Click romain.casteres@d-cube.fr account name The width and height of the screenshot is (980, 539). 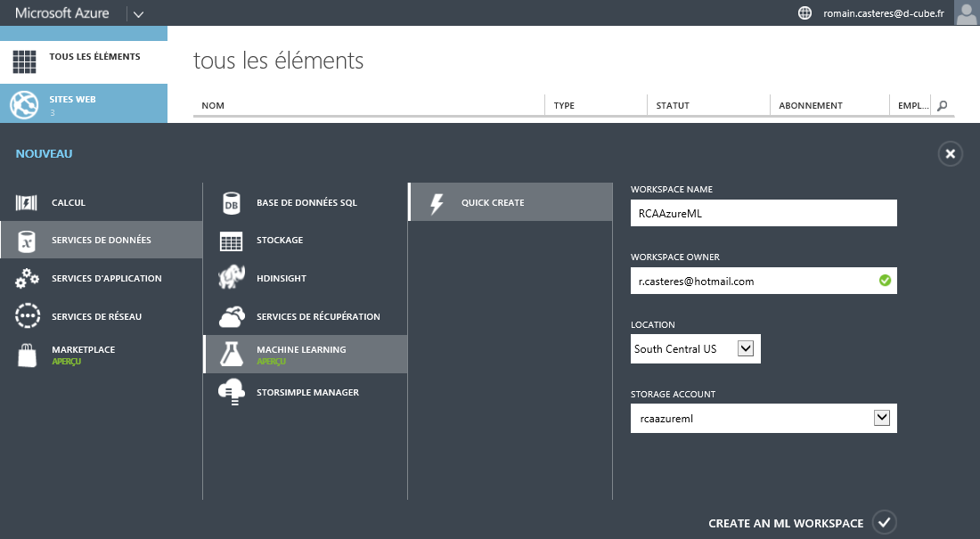pyautogui.click(x=883, y=13)
